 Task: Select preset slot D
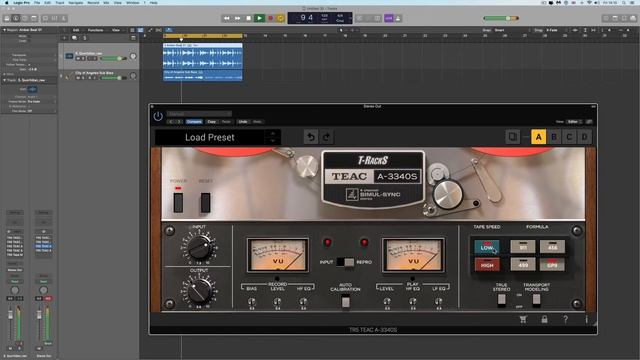pyautogui.click(x=584, y=137)
